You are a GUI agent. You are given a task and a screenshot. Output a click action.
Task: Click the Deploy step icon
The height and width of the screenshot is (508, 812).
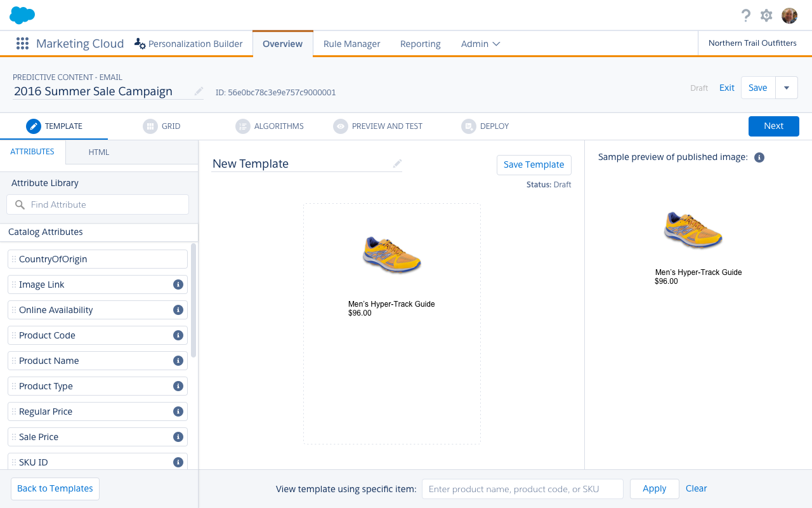tap(469, 126)
